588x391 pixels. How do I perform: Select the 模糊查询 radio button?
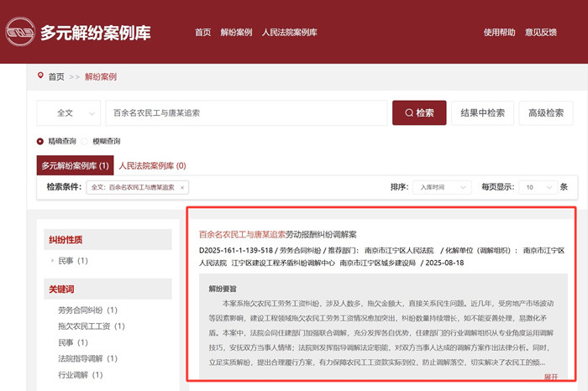tap(87, 141)
